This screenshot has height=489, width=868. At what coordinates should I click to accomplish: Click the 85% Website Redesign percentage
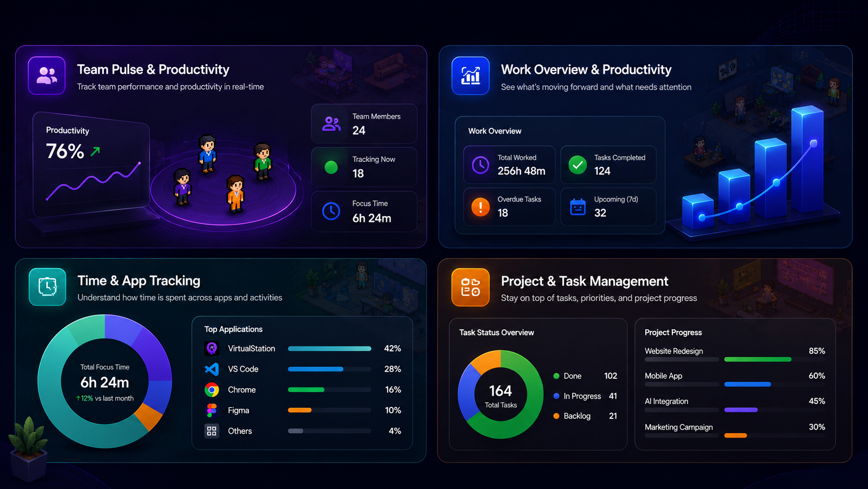click(x=817, y=351)
